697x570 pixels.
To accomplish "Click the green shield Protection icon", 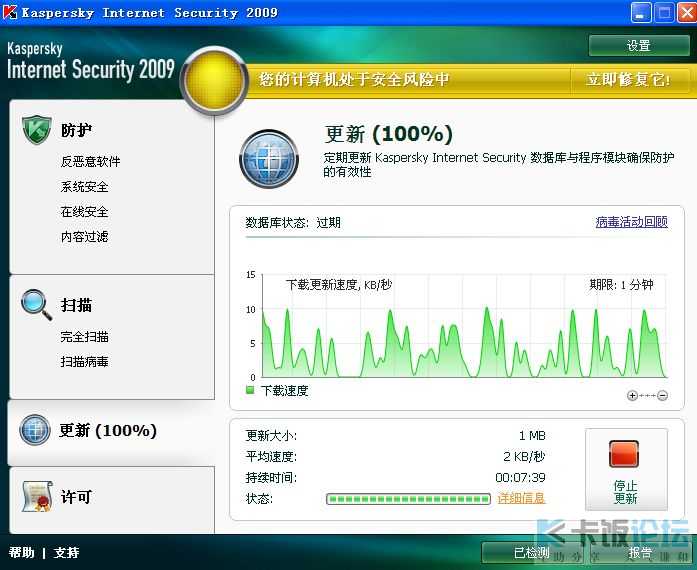I will pos(36,129).
